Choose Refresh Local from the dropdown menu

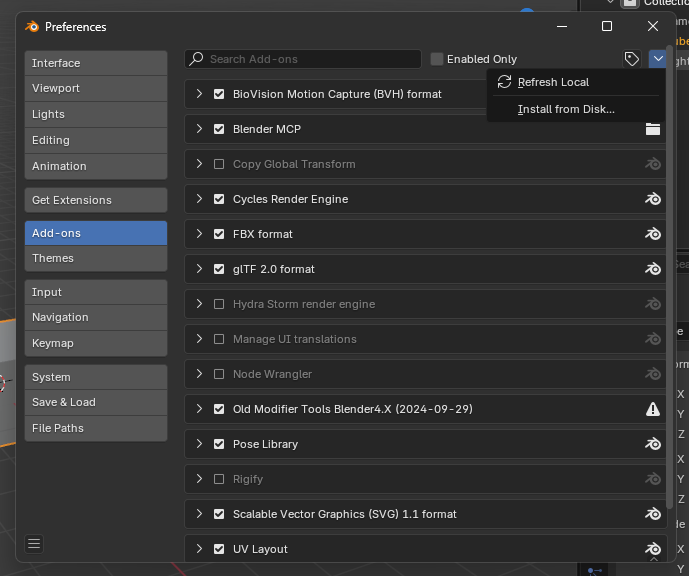[x=576, y=82]
